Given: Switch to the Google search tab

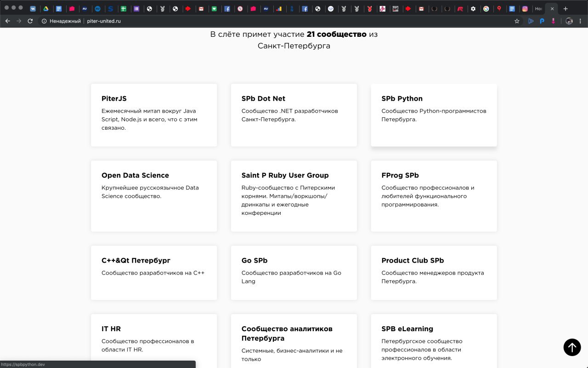Looking at the screenshot, I should click(486, 9).
